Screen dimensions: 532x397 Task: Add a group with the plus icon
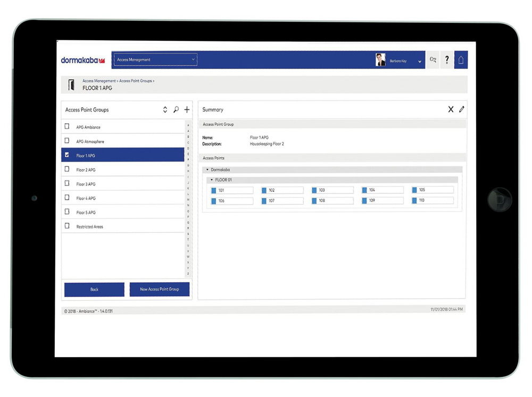coord(187,110)
